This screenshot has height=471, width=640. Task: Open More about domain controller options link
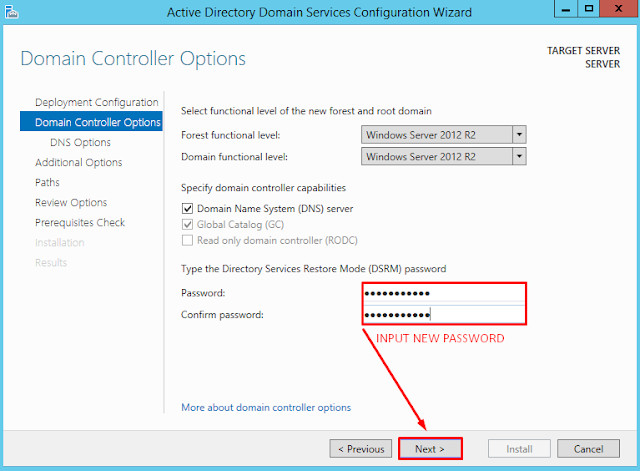click(x=266, y=408)
